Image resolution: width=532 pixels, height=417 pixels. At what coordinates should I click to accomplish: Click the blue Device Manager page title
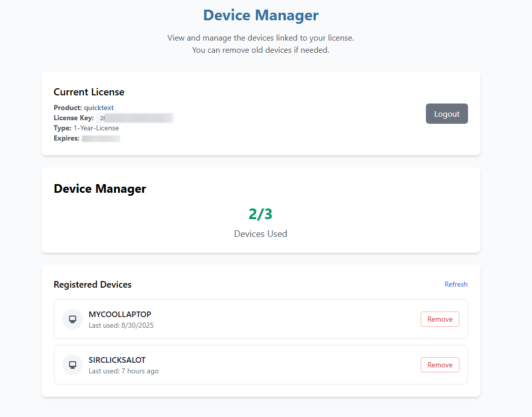[260, 15]
